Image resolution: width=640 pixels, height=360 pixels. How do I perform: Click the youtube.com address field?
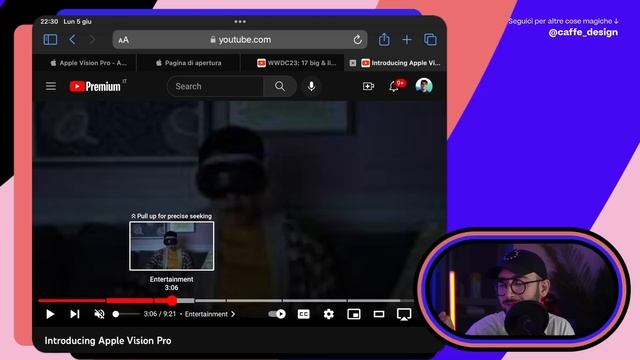pyautogui.click(x=240, y=40)
